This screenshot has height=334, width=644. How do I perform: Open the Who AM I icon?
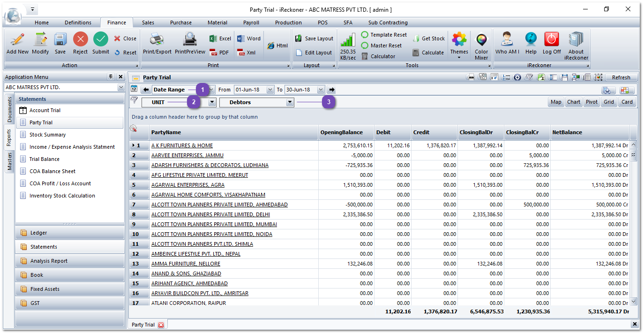507,40
